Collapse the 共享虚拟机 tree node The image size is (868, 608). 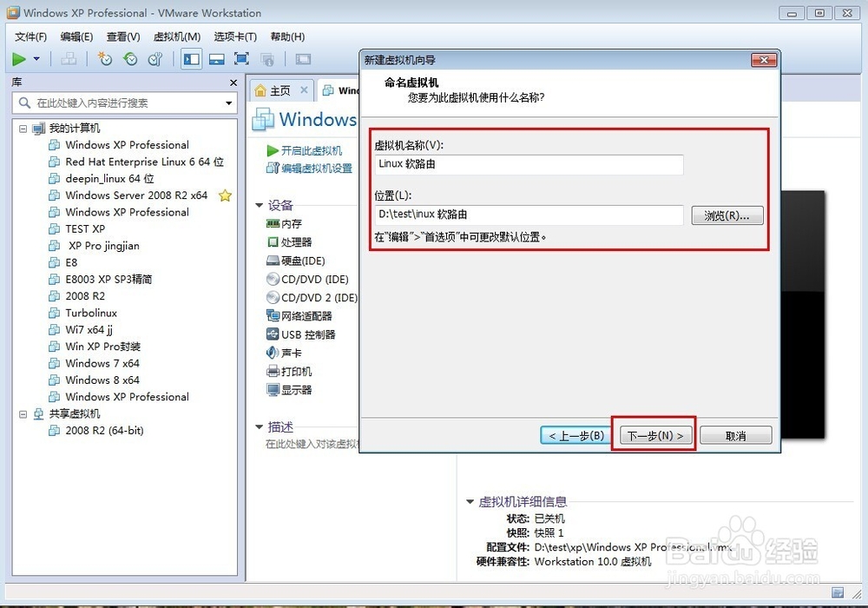23,413
